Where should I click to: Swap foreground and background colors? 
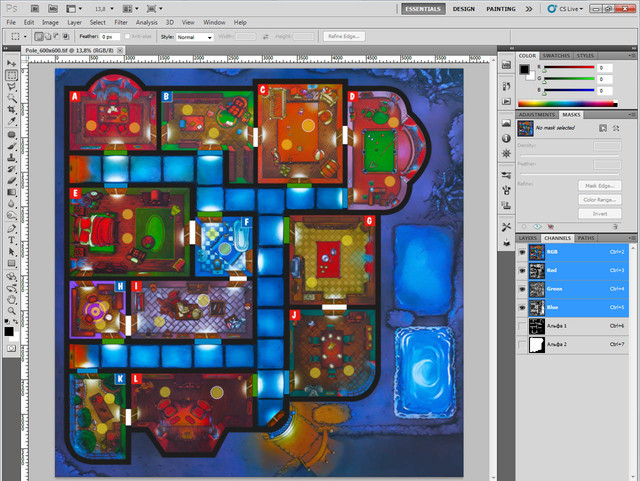coord(16,321)
